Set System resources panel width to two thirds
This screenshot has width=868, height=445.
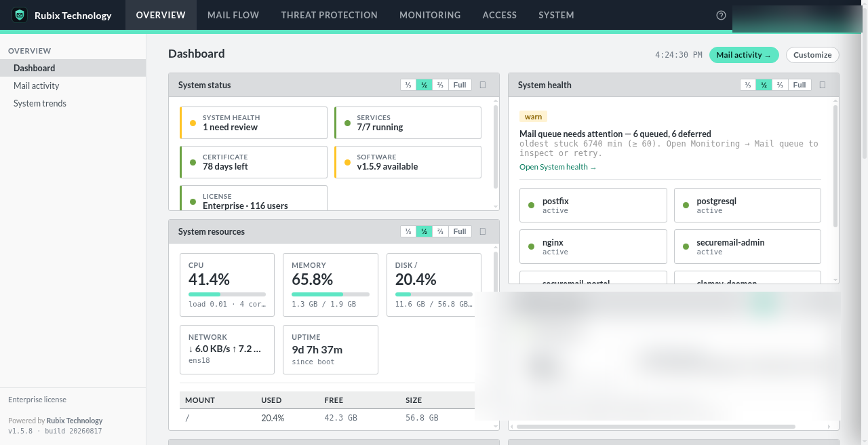pos(441,231)
